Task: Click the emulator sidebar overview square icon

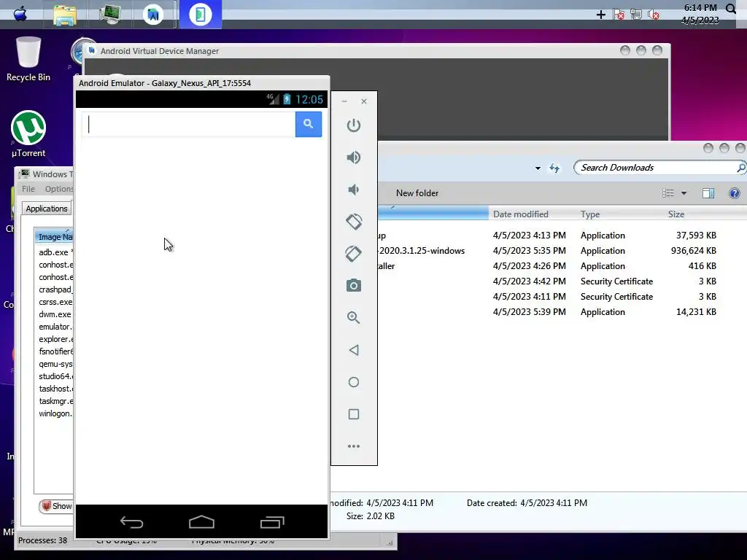Action: [354, 414]
